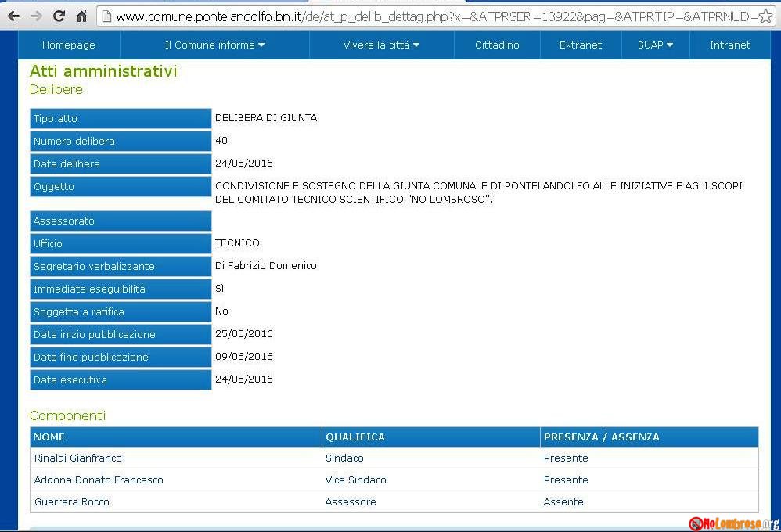This screenshot has height=532, width=781.
Task: Click the browser back arrow
Action: coord(13,16)
